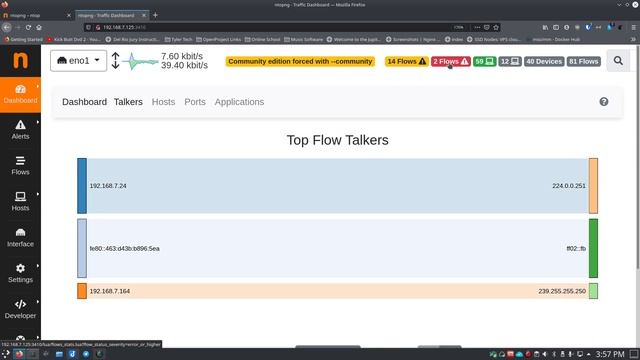
Task: Open the Developer sidebar section
Action: click(20, 309)
